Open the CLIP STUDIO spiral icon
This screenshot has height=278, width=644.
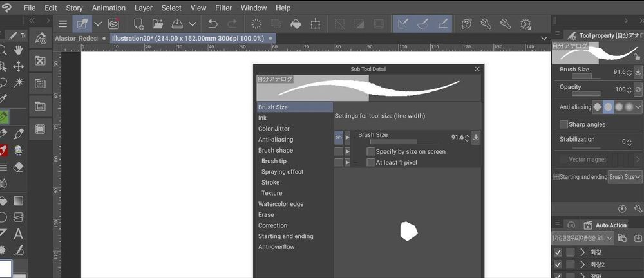tap(113, 24)
